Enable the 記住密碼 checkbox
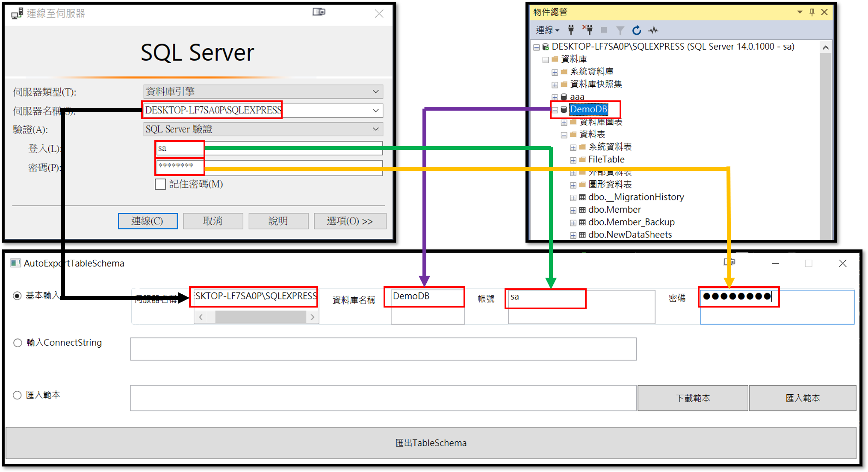 coord(160,184)
